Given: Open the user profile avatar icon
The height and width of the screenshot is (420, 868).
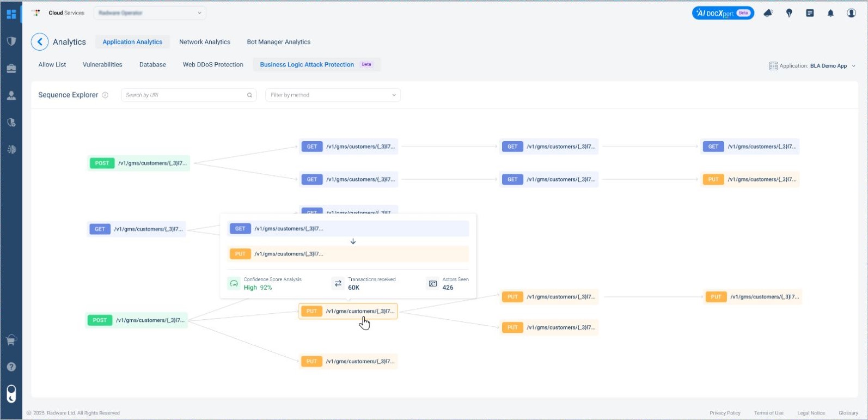Looking at the screenshot, I should tap(851, 13).
